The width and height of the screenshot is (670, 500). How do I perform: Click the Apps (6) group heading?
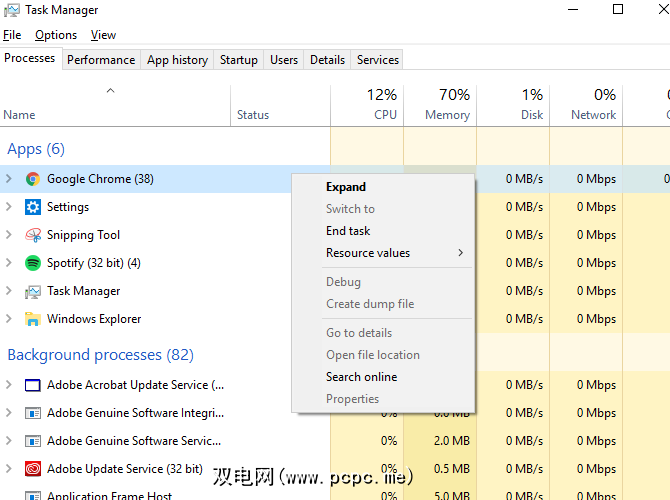(x=36, y=149)
